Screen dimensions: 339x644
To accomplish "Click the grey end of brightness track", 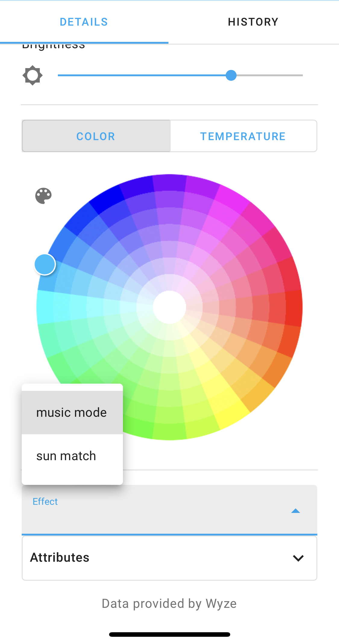I will 270,75.
